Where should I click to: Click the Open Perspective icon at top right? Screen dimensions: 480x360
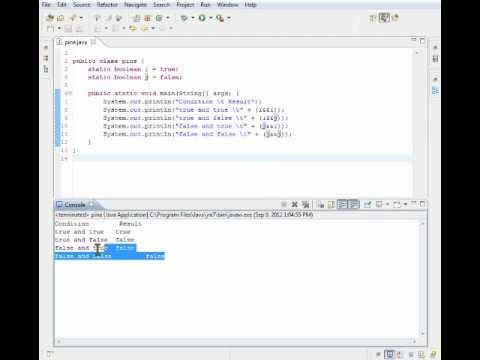[372, 18]
